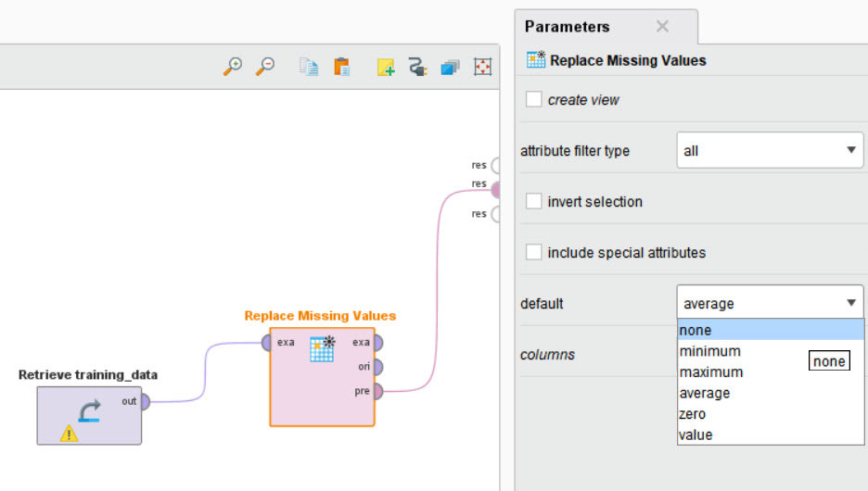The width and height of the screenshot is (868, 491).
Task: Close the Parameters panel tab
Action: (x=662, y=27)
